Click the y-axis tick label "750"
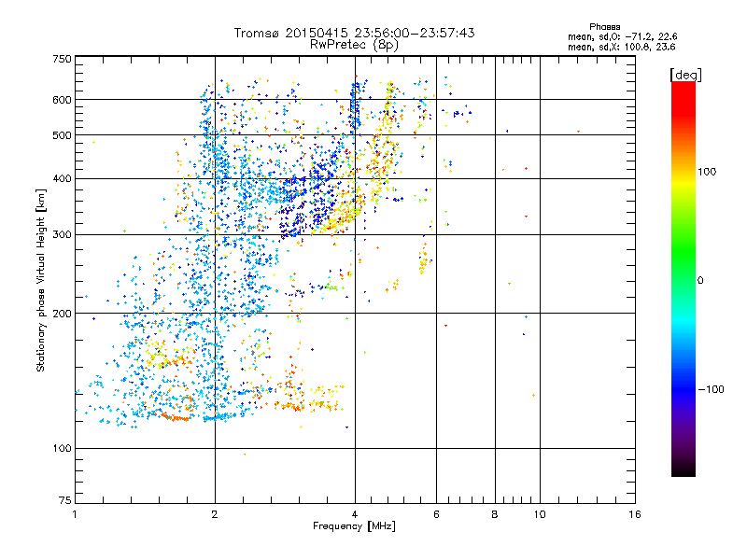Image resolution: width=747 pixels, height=560 pixels. (x=62, y=59)
